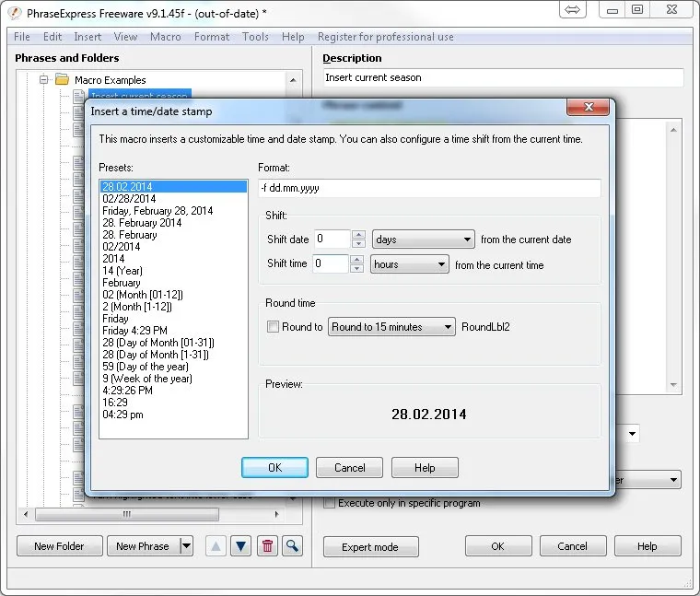Screen dimensions: 700x596
Task: Select preset 28.02.2014
Action: coord(173,187)
